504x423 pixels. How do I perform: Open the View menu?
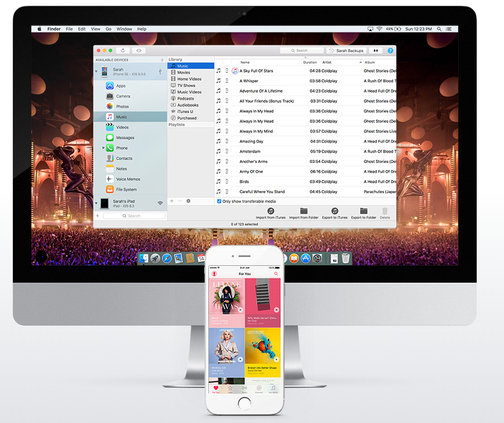click(x=96, y=29)
